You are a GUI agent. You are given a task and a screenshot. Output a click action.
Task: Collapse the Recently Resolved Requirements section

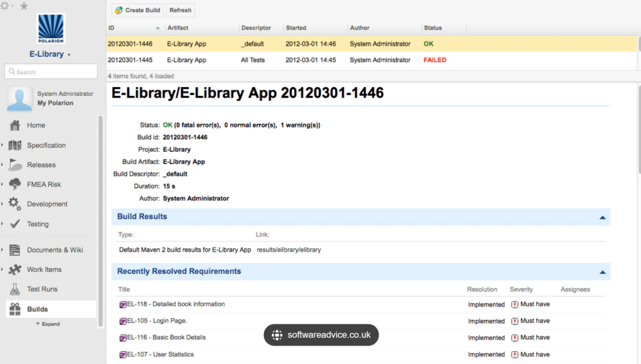(602, 272)
